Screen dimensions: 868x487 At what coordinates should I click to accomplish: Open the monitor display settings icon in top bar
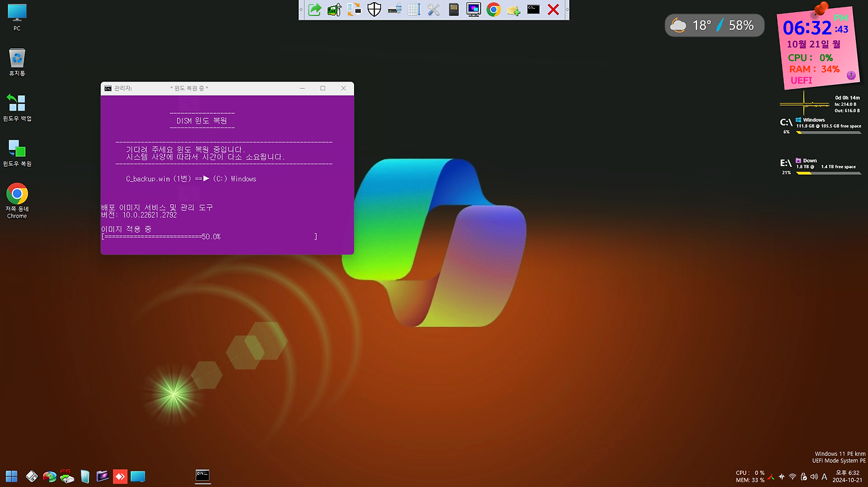point(473,9)
